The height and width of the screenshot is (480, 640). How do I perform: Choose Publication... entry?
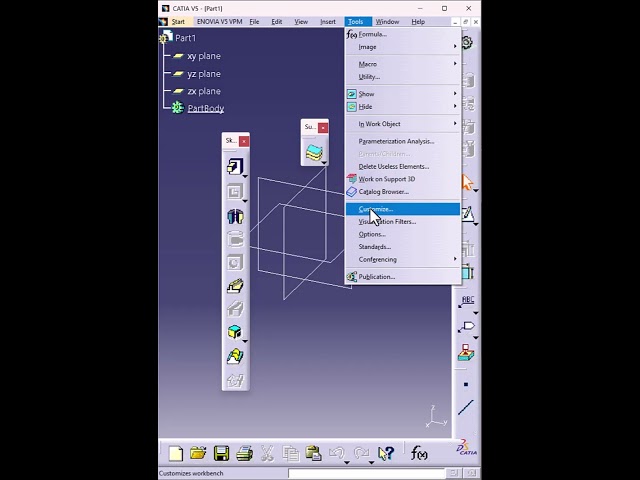[403, 276]
